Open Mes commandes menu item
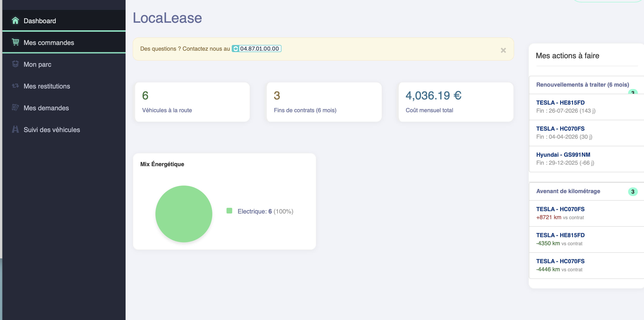 [x=49, y=43]
